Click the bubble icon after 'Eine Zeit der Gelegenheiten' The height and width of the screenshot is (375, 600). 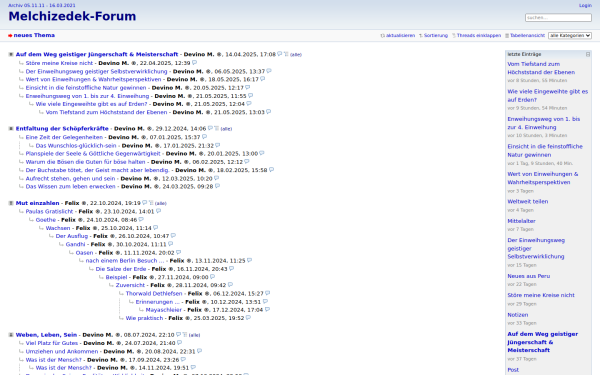tap(204, 137)
